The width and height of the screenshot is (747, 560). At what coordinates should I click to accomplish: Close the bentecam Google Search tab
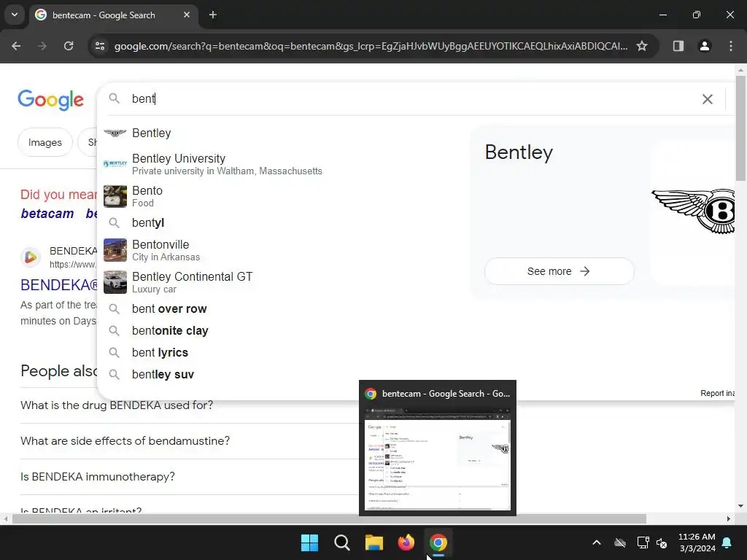187,15
